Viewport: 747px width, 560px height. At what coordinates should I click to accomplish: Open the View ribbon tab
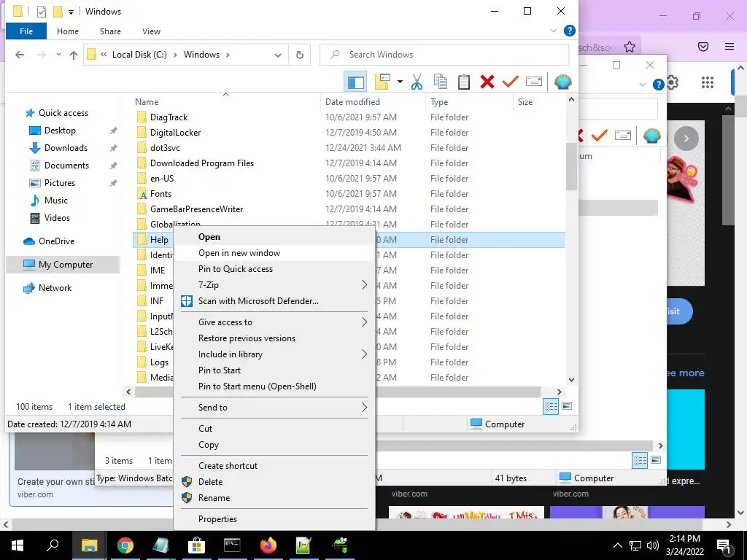151,31
